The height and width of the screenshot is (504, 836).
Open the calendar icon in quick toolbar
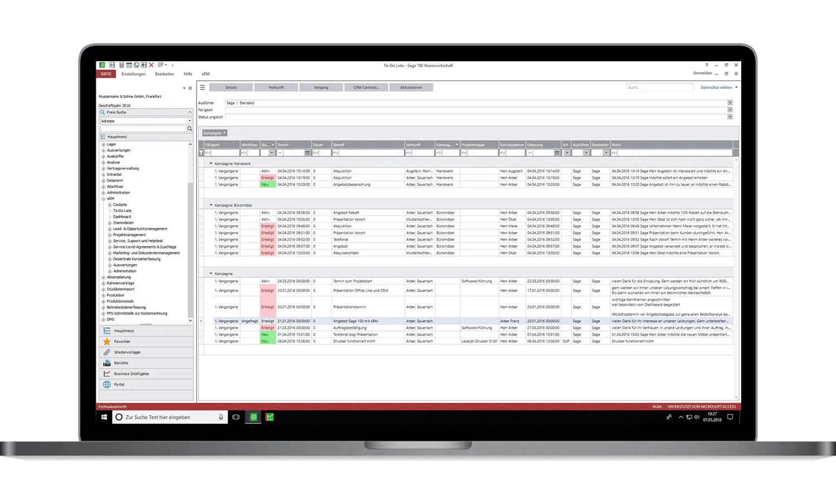tap(129, 65)
